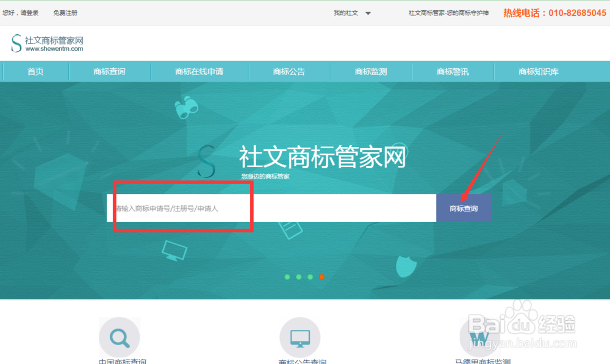Viewport: 610px width, 364px height.
Task: Click the hotline 热线电话：010-82685045 text
Action: 554,13
